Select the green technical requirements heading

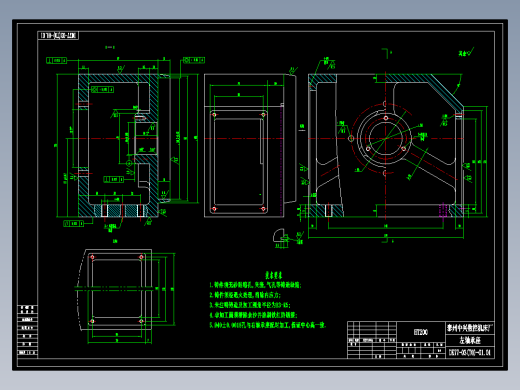pyautogui.click(x=274, y=275)
